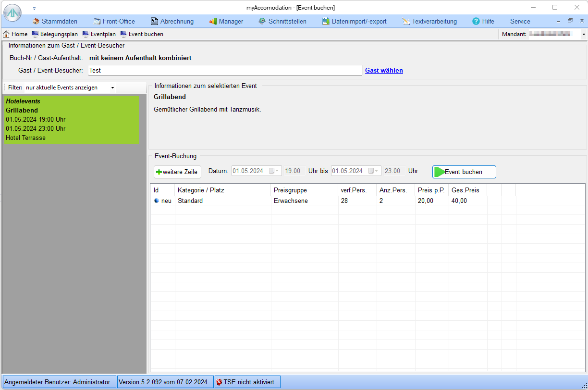The image size is (588, 390).
Task: Expand the events Filter dropdown
Action: 112,88
